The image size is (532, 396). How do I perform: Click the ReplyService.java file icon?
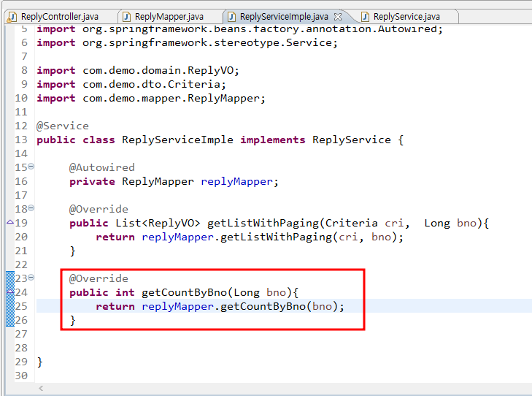point(365,17)
